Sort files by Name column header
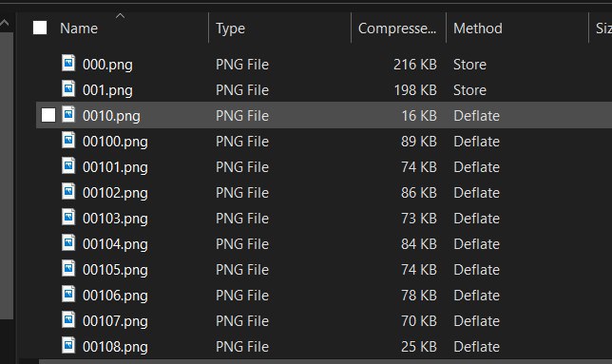Screen dimensions: 612x364 pyautogui.click(x=79, y=29)
